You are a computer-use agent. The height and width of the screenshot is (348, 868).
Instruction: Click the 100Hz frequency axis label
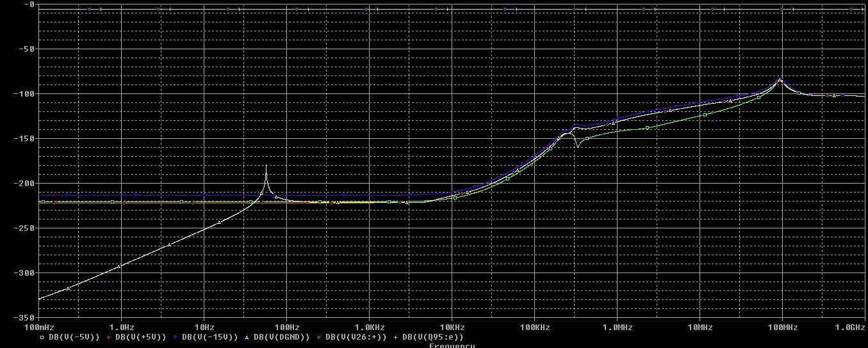pos(288,328)
